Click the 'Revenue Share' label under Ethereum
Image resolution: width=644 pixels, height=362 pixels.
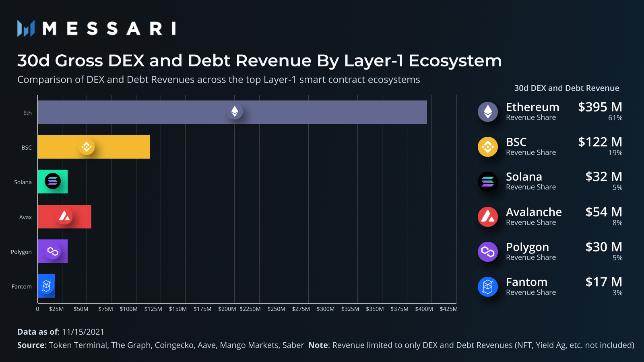point(531,117)
